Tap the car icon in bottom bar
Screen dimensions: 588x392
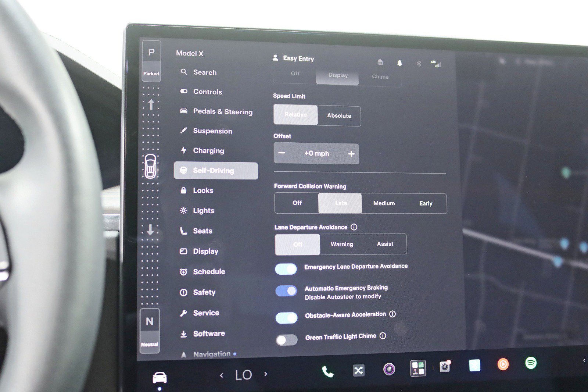[x=159, y=378]
